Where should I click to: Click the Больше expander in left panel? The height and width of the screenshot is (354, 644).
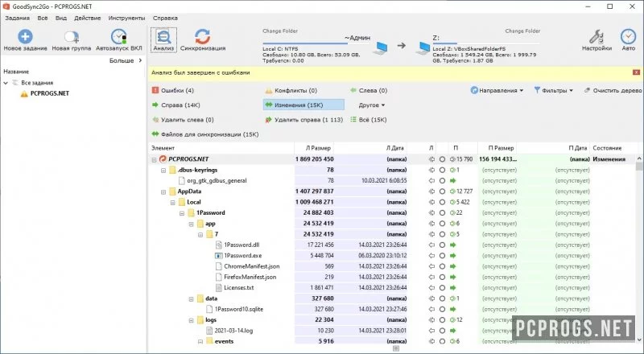126,60
